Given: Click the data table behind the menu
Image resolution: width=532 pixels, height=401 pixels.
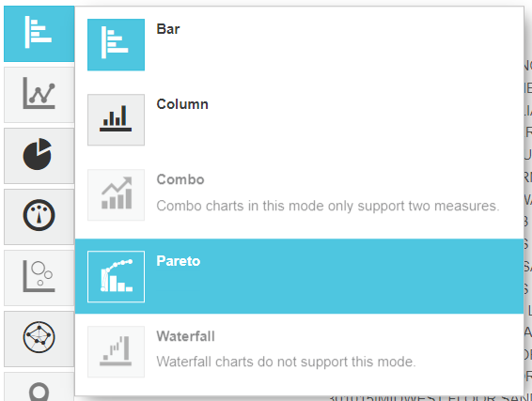Looking at the screenshot, I should point(528,204).
